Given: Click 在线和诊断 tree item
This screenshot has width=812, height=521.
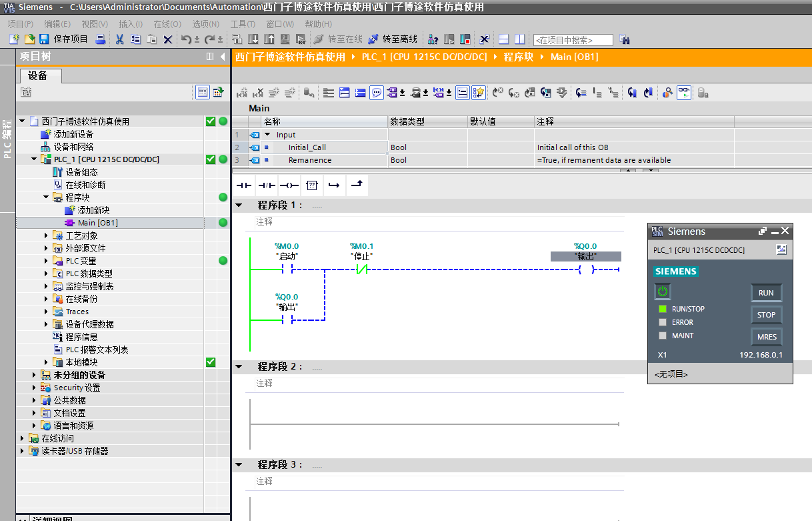Looking at the screenshot, I should pos(85,185).
